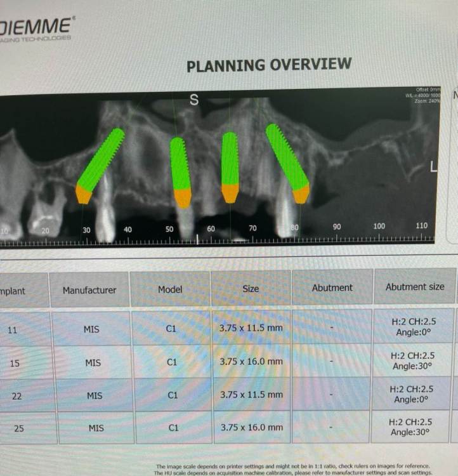Select the implant 25 row number cell
This screenshot has width=458, height=476.
(x=19, y=429)
